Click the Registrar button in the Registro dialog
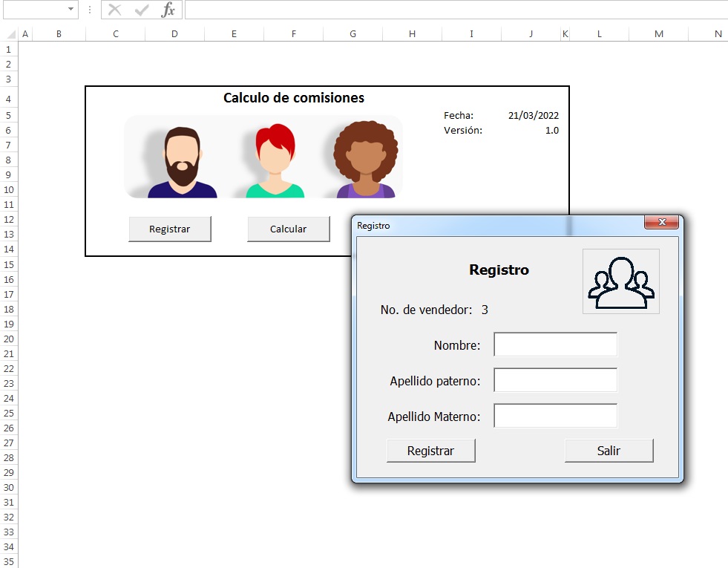Image resolution: width=728 pixels, height=568 pixels. (431, 451)
